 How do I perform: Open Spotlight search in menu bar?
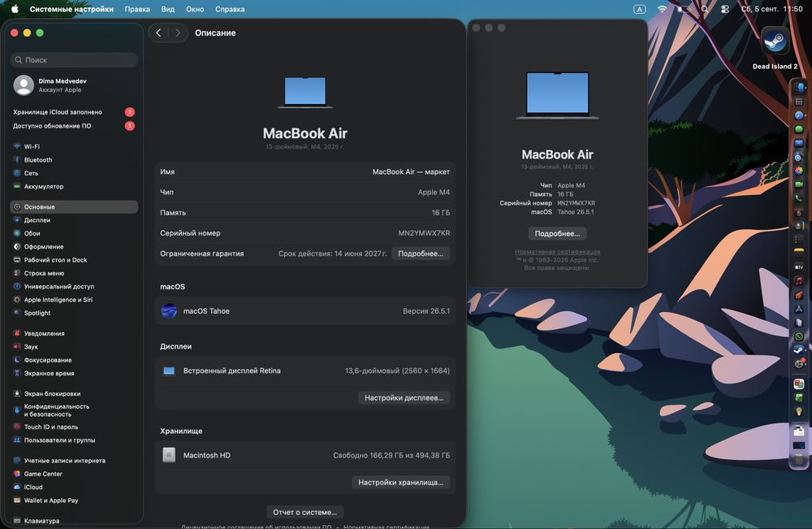point(705,9)
